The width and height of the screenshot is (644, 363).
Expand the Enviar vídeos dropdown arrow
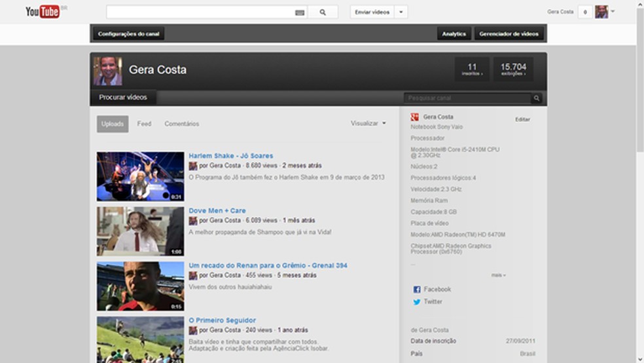pyautogui.click(x=401, y=12)
